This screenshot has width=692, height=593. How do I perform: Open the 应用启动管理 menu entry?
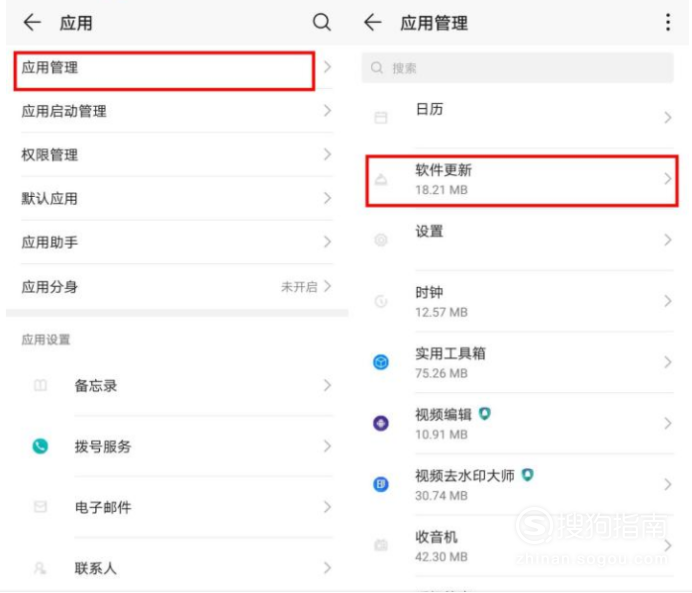point(177,111)
